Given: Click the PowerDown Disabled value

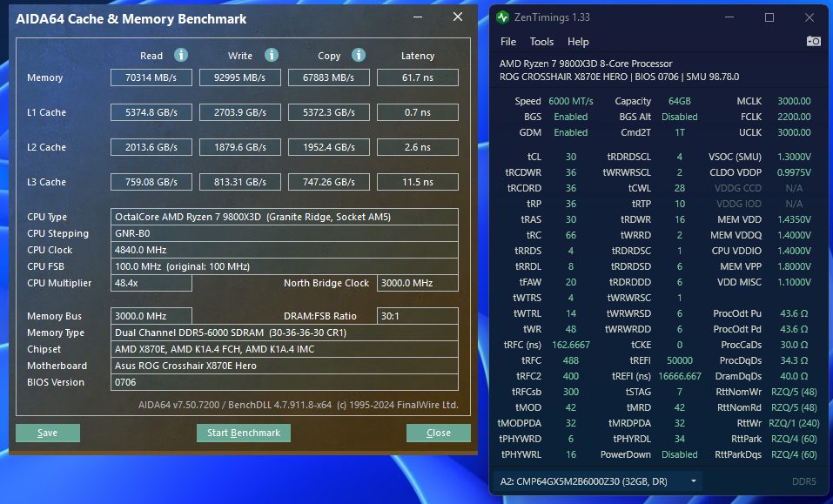Looking at the screenshot, I should click(x=680, y=454).
